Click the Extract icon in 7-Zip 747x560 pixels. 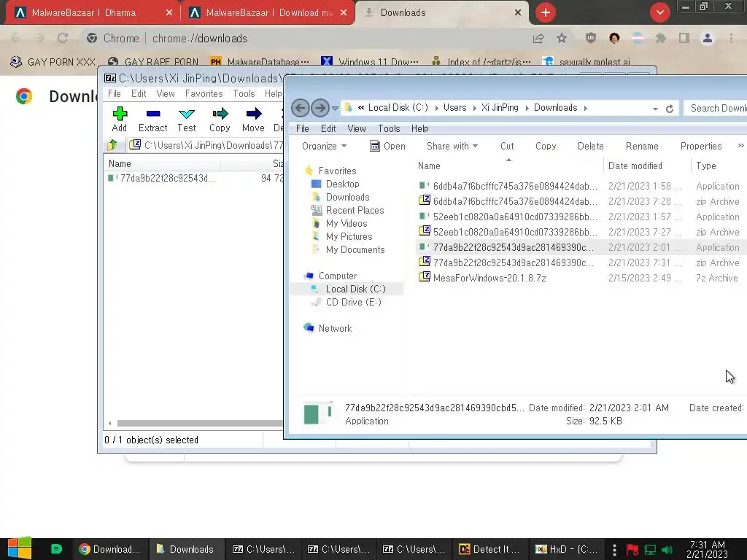153,113
